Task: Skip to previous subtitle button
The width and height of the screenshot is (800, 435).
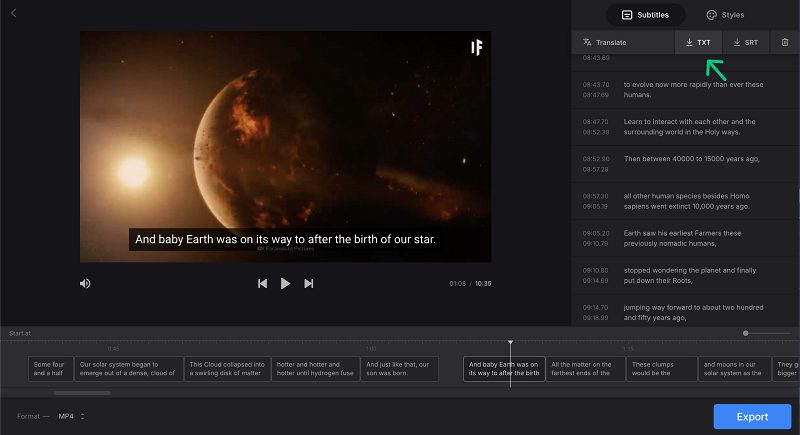Action: [x=262, y=284]
